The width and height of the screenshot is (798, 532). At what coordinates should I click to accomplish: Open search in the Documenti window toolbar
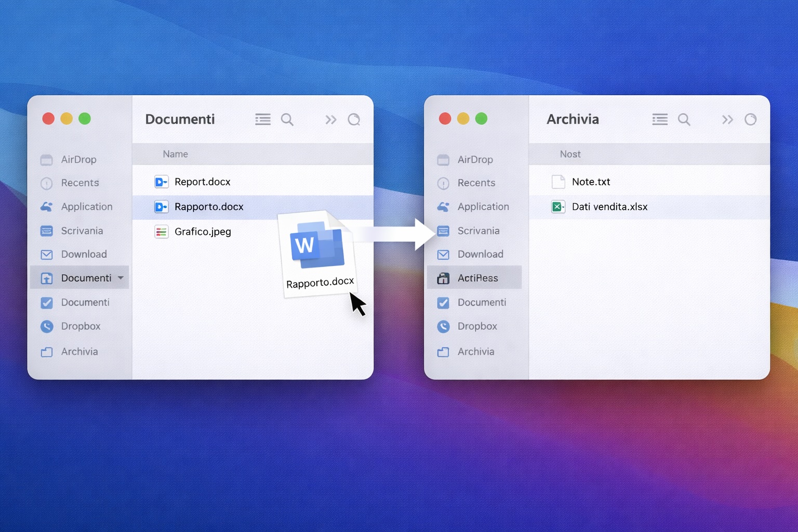point(287,119)
